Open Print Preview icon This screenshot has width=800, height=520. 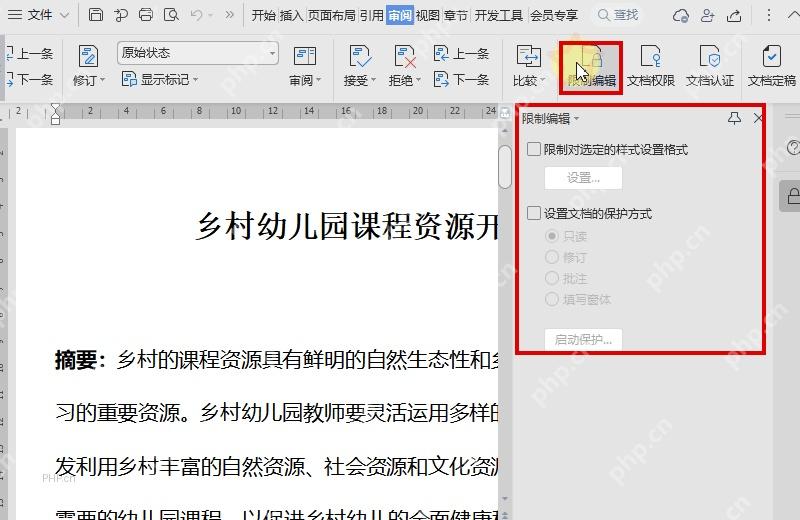(171, 15)
